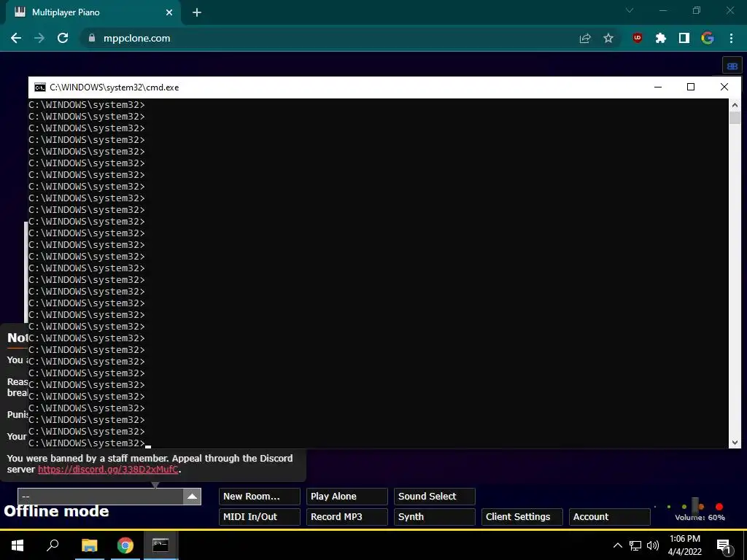Image resolution: width=747 pixels, height=560 pixels.
Task: Open the Windows Start menu
Action: (18, 545)
